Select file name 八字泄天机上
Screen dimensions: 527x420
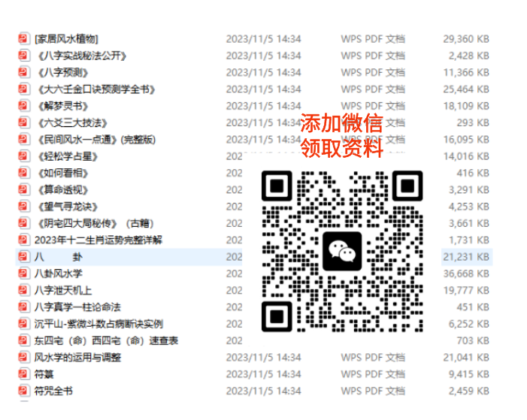point(63,291)
